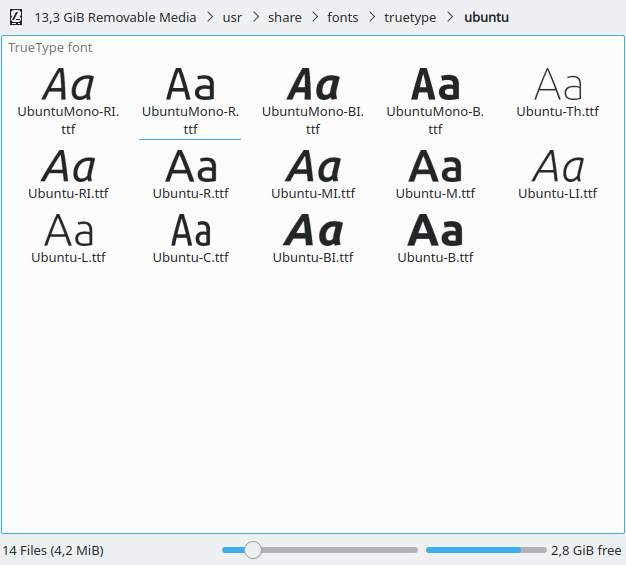Click the Ubuntu-B.ttf file name label
Viewport: 626px width, 565px height.
point(435,258)
